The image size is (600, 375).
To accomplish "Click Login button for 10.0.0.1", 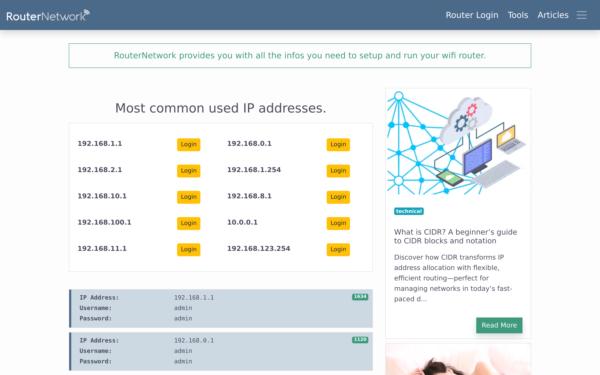I will [x=338, y=223].
